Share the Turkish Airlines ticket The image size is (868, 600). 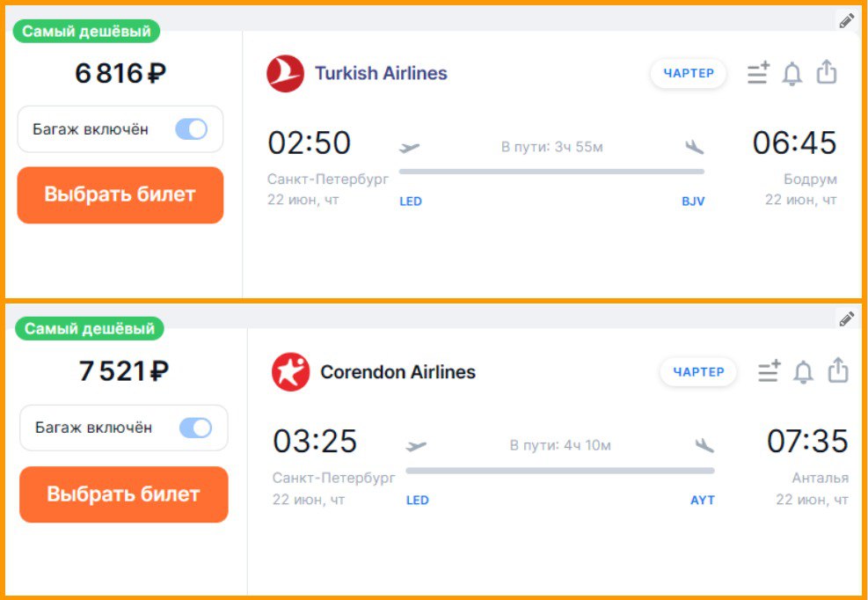(x=827, y=72)
